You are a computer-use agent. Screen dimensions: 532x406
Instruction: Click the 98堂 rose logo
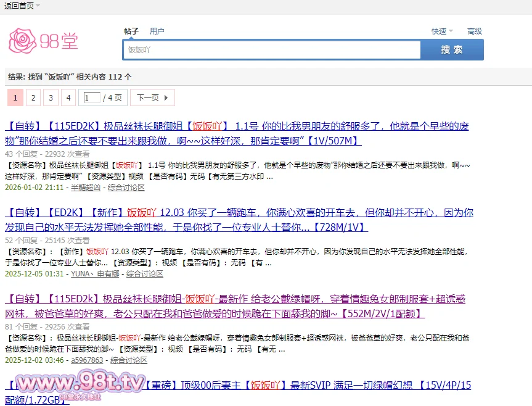point(43,41)
